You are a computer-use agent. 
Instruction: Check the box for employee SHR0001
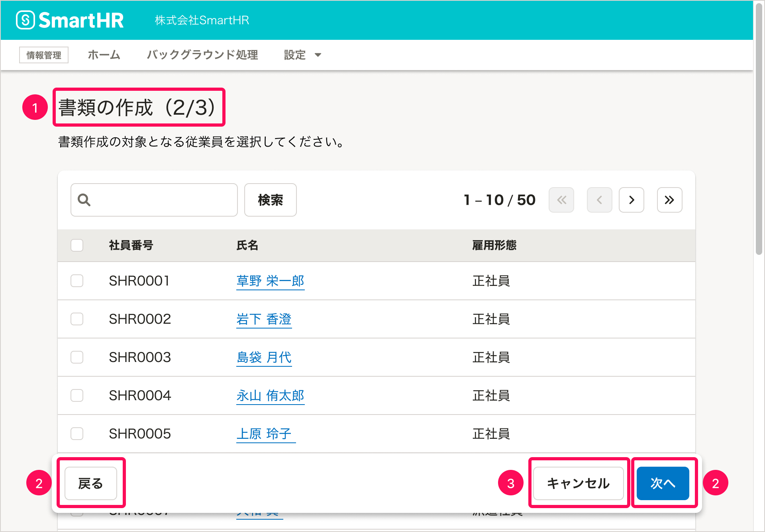coord(77,281)
